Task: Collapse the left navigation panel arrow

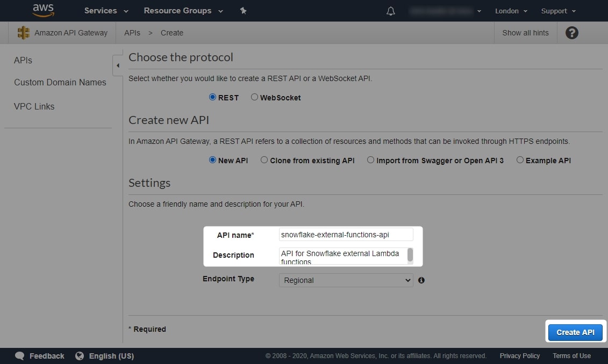Action: pos(118,65)
